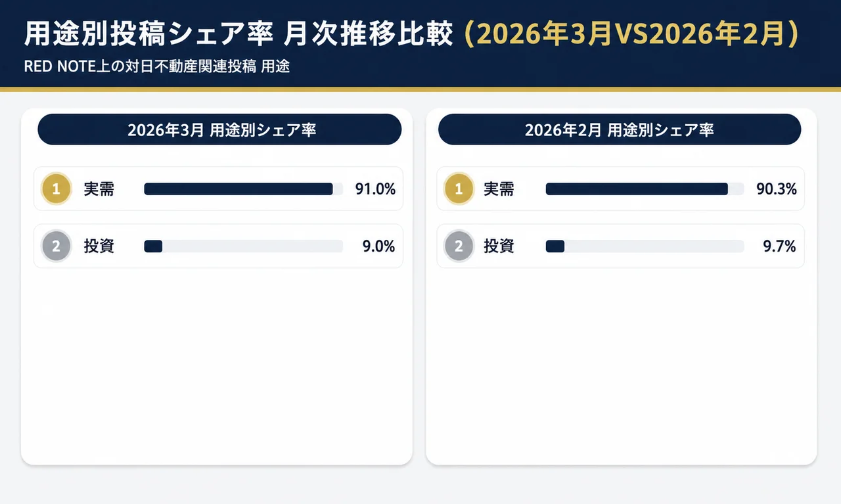Image resolution: width=841 pixels, height=504 pixels.
Task: Click the yellow 2026年3月VS2026年2月 title text
Action: click(x=631, y=35)
